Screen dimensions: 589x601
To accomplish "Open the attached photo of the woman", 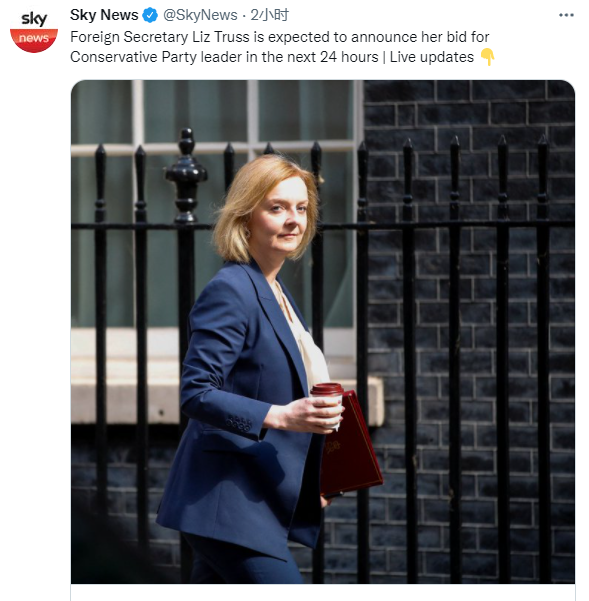I will click(323, 332).
